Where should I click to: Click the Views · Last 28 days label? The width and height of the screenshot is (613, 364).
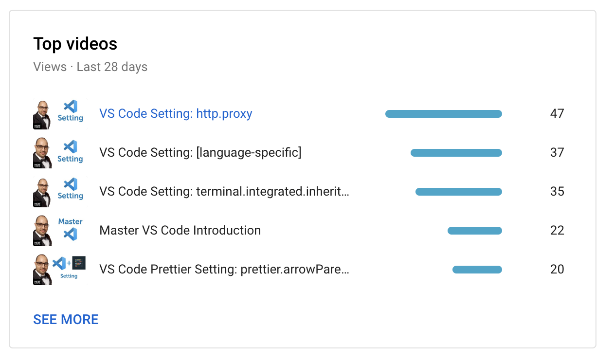90,67
